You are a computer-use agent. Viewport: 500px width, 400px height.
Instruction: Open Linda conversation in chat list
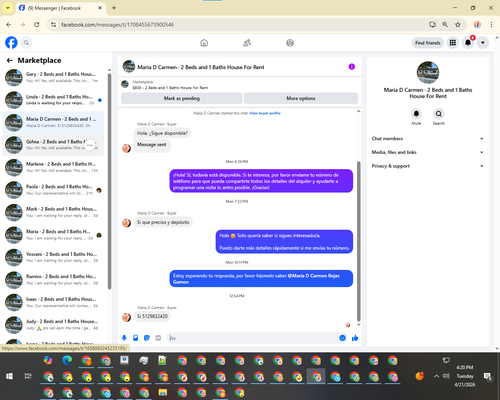pos(53,100)
